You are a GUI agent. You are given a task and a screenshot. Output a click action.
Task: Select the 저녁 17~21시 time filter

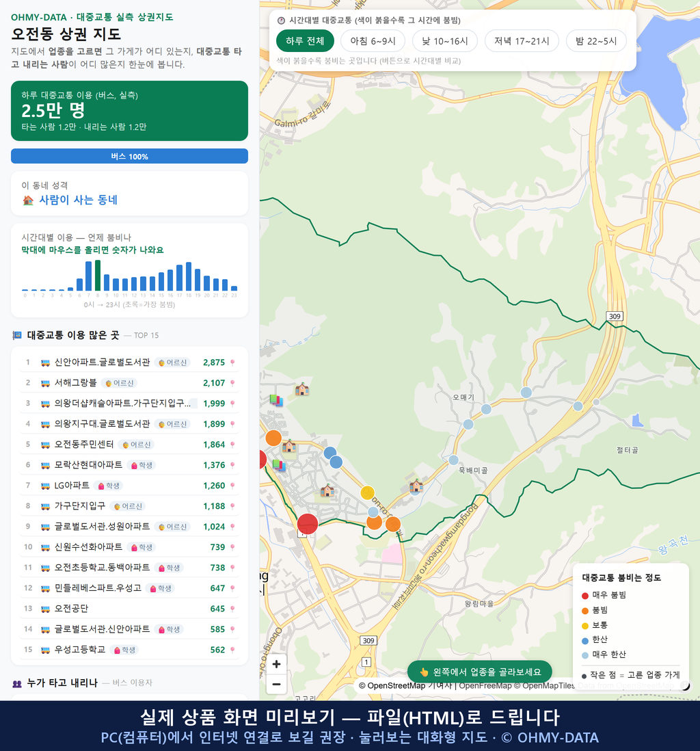[x=522, y=41]
